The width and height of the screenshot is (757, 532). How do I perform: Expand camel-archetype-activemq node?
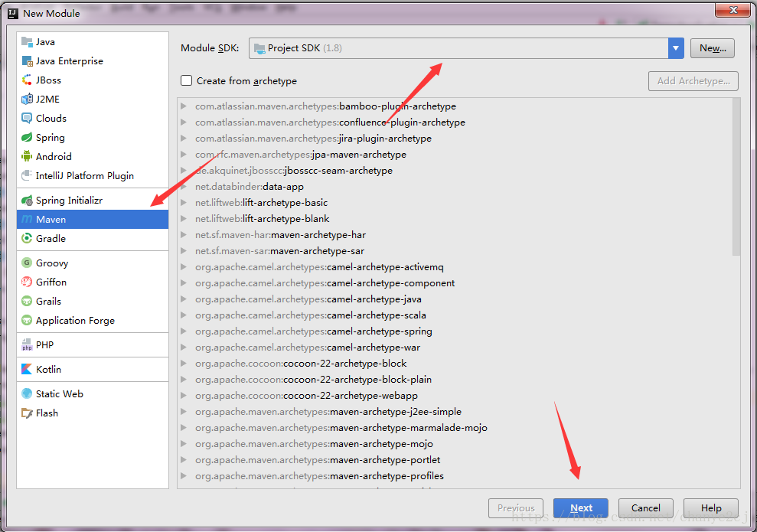pyautogui.click(x=184, y=267)
